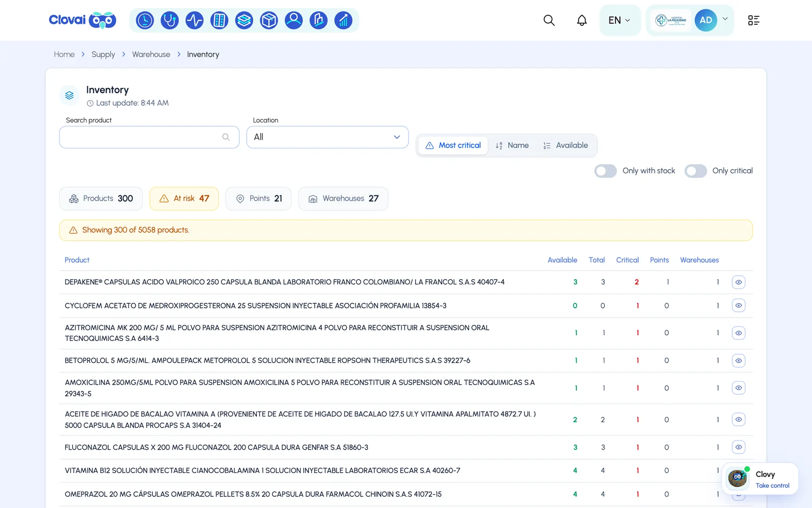Click the Points 21 chip
Viewport: 812px width, 508px height.
pos(258,199)
